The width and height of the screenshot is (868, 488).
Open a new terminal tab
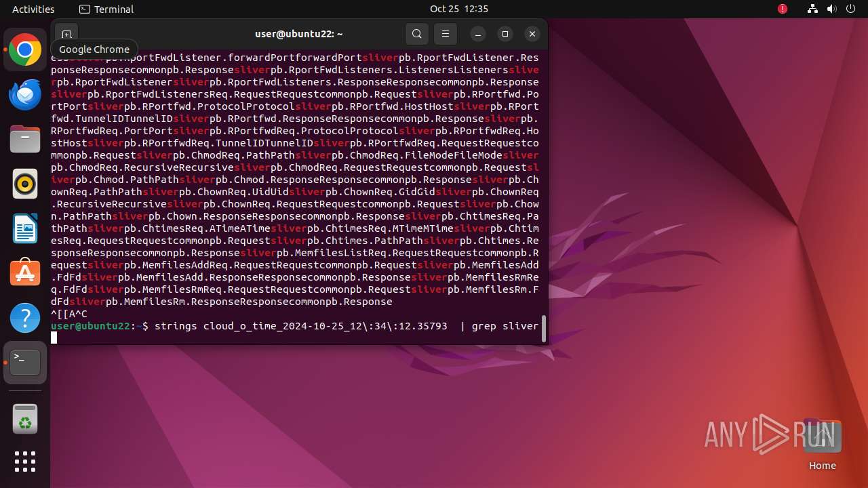[66, 34]
